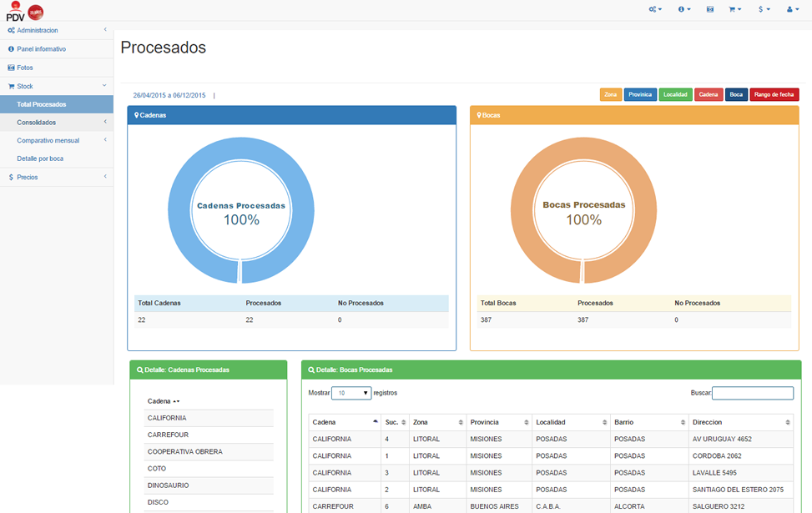Open Detalle por boca in the sidebar
The image size is (812, 513).
pos(57,159)
